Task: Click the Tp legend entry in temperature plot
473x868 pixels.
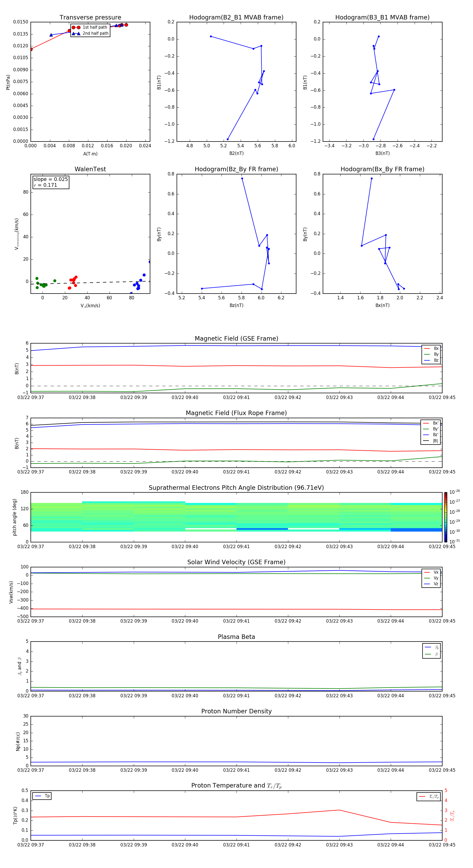Action: coord(42,796)
